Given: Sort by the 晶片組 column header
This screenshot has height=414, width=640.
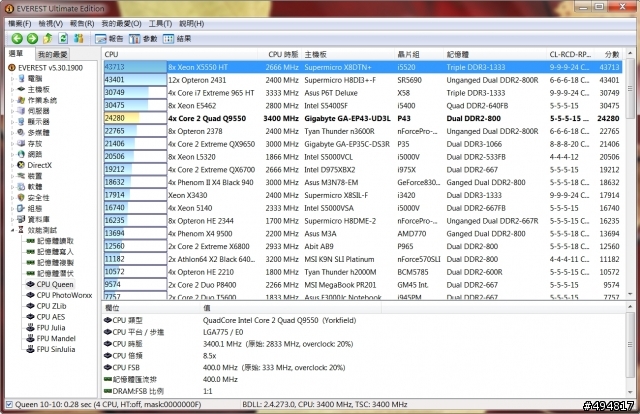Looking at the screenshot, I should (x=419, y=54).
